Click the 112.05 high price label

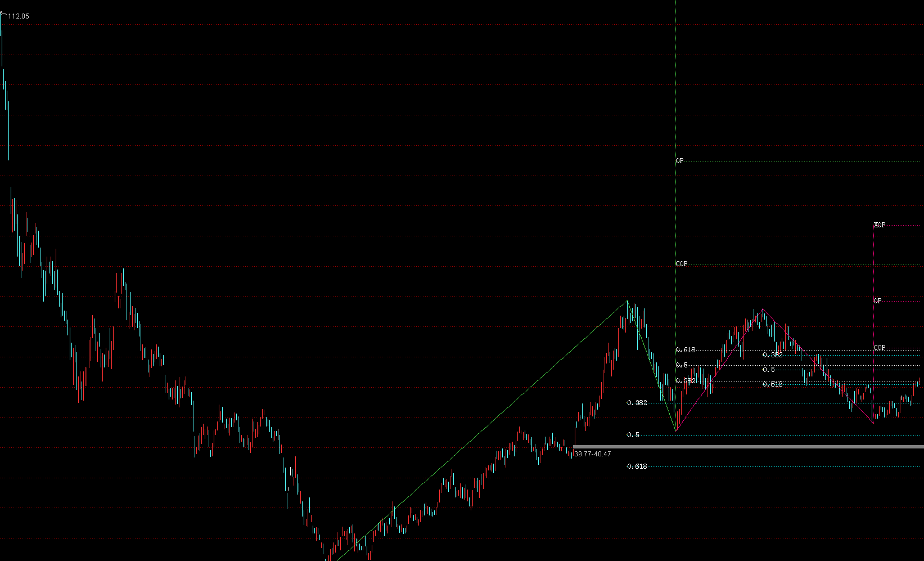[x=19, y=16]
